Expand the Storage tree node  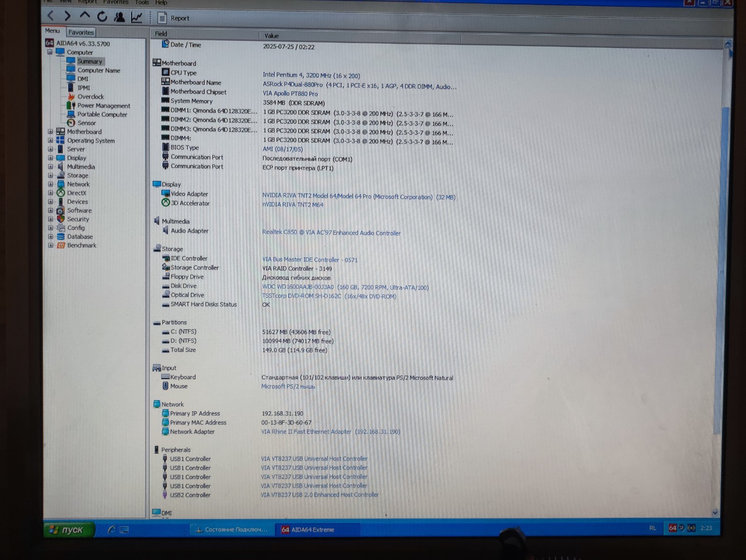[x=50, y=175]
